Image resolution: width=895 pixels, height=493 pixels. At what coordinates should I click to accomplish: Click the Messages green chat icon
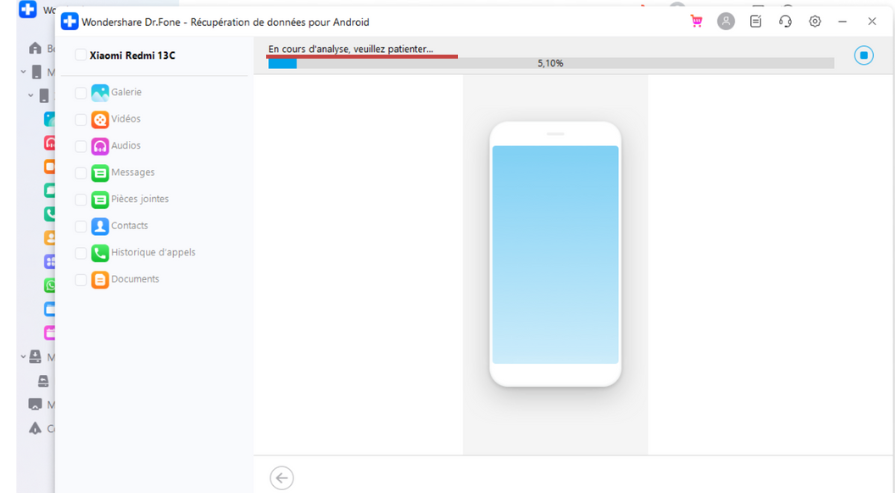tap(100, 172)
